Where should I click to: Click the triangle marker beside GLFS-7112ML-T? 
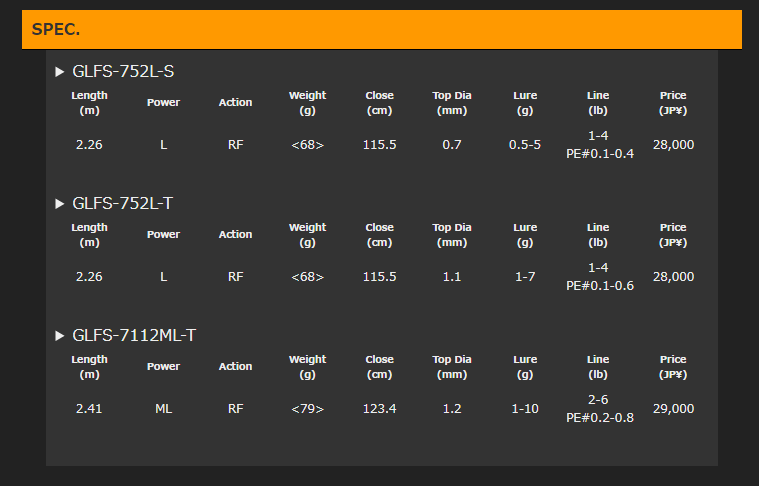(x=60, y=336)
